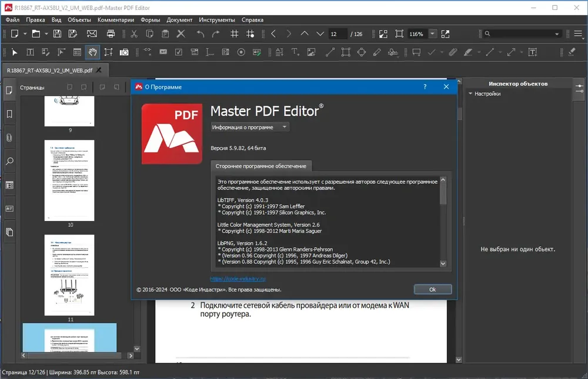Viewport: 588px width, 379px height.
Task: Select the page 10 thumbnail
Action: coord(69,180)
